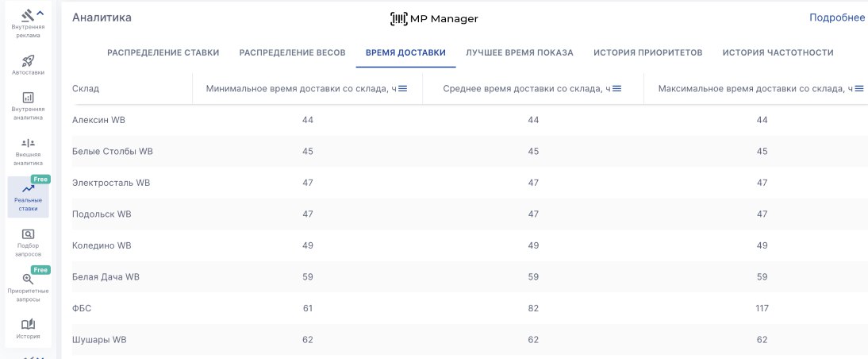Image resolution: width=868 pixels, height=359 pixels.
Task: Select the ФБС warehouse row
Action: coord(82,308)
